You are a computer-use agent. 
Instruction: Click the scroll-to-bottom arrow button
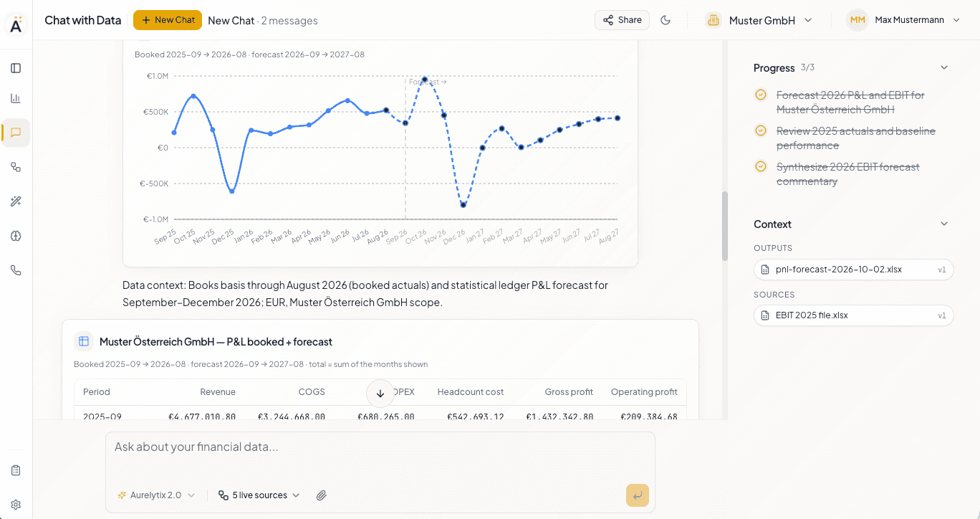(380, 393)
